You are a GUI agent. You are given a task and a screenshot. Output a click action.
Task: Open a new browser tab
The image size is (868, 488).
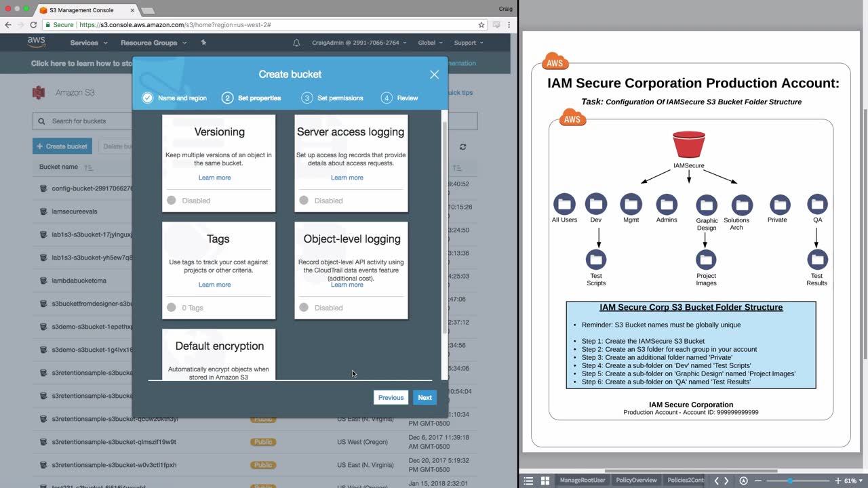tap(147, 11)
